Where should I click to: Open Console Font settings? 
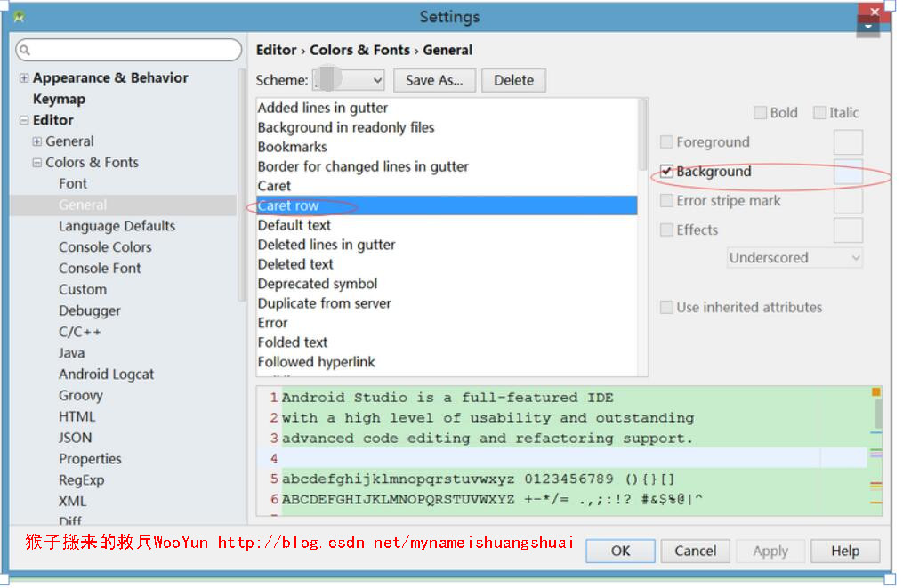(x=100, y=269)
